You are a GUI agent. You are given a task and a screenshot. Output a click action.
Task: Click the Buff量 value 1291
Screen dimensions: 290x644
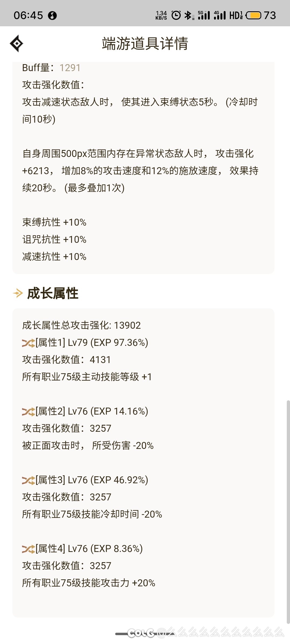pyautogui.click(x=70, y=68)
